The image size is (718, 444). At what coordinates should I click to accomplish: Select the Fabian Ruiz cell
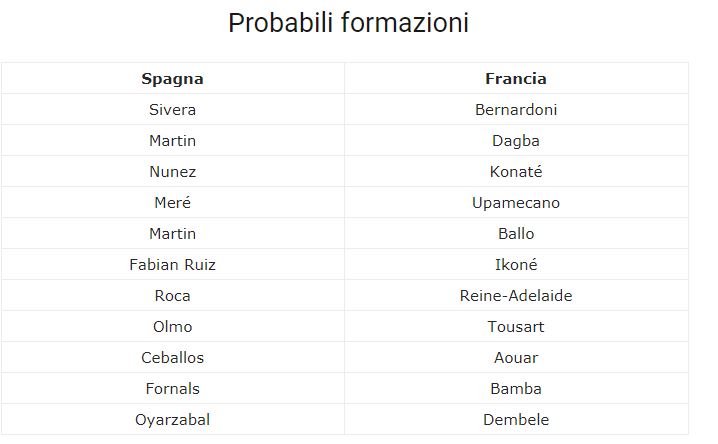[172, 265]
